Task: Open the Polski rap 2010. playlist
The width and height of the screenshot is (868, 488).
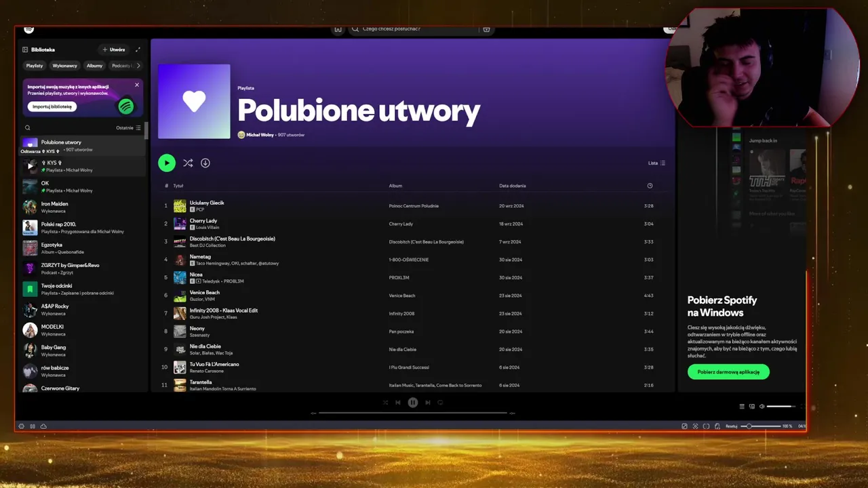Action: tap(83, 227)
